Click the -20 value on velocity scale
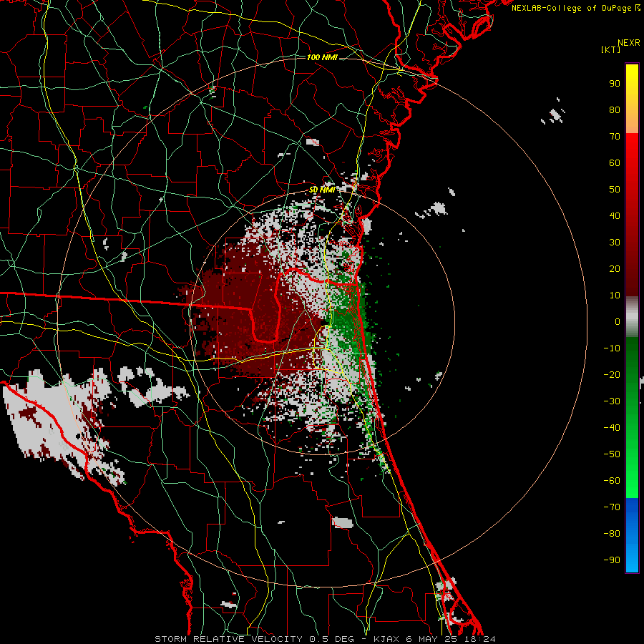This screenshot has width=644, height=644. click(x=612, y=374)
